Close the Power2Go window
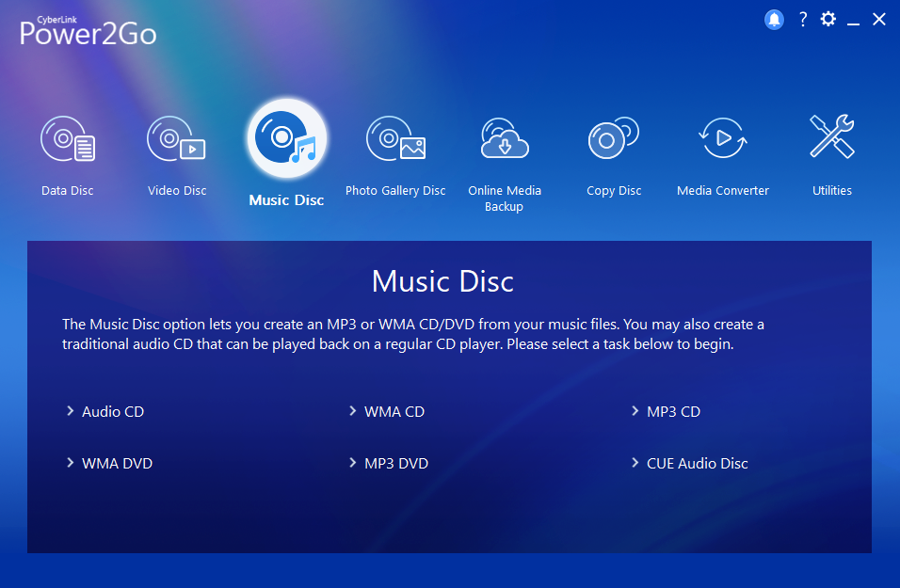 pos(879,20)
